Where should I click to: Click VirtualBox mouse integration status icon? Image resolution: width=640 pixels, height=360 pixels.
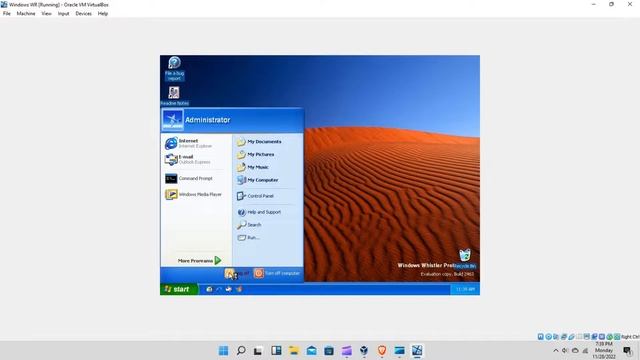[x=609, y=337]
